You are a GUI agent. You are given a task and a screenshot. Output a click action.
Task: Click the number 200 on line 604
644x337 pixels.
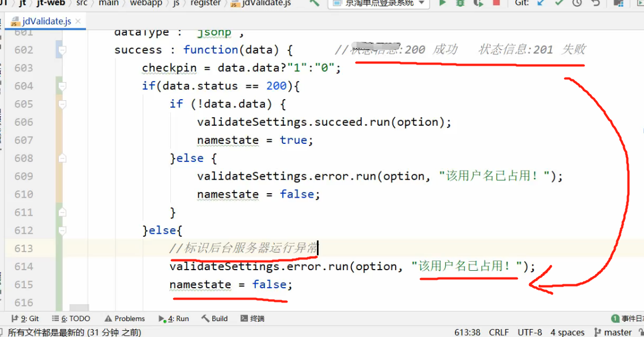coord(276,86)
